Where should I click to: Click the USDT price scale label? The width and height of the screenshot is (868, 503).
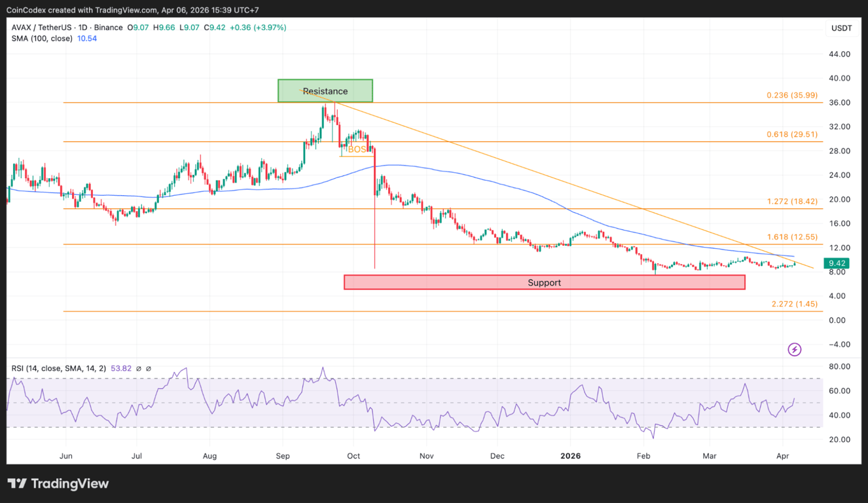tap(843, 28)
